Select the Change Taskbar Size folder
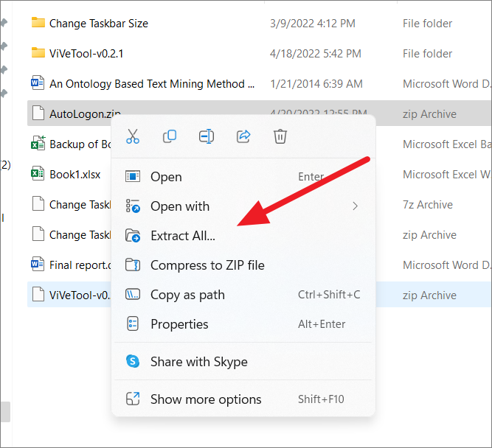This screenshot has height=448, width=492. [x=99, y=24]
